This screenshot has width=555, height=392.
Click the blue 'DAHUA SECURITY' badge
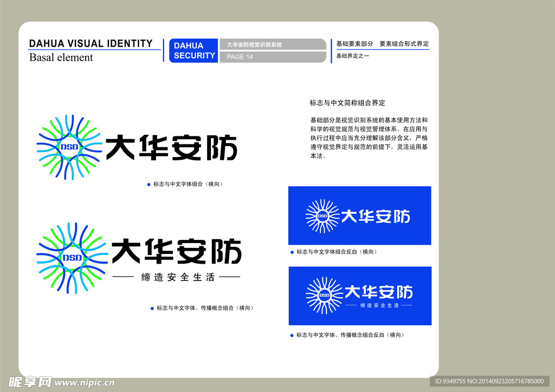193,50
